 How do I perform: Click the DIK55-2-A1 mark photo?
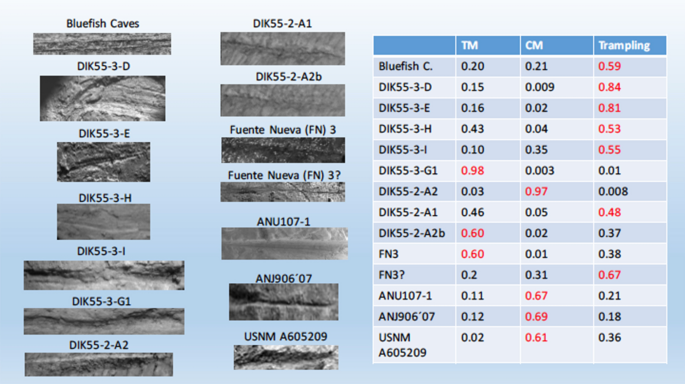[283, 48]
